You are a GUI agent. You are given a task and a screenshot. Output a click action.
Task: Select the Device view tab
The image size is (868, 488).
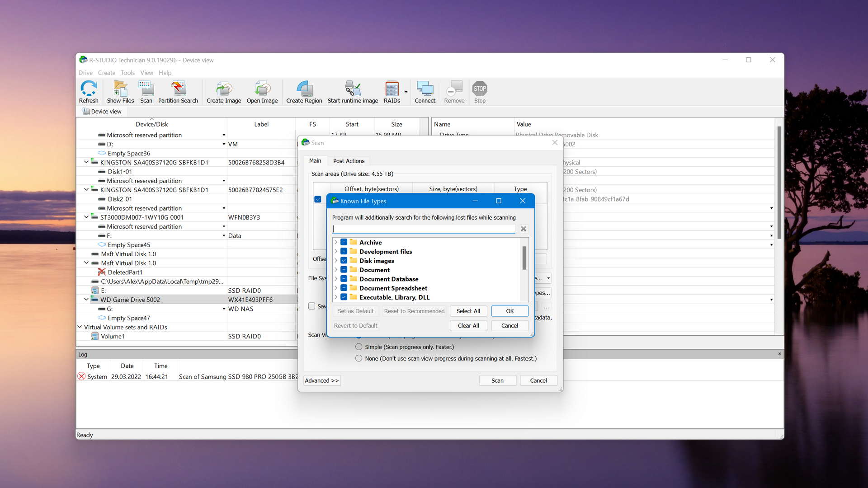[x=102, y=112]
